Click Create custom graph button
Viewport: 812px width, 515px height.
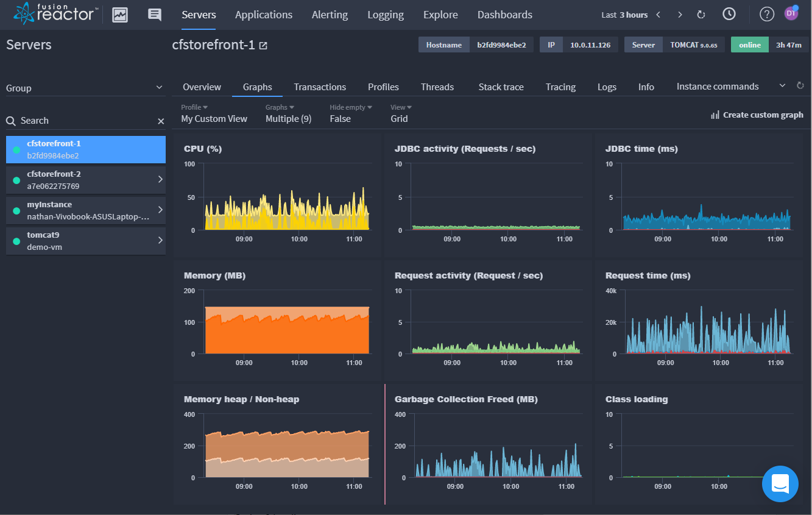pos(757,115)
